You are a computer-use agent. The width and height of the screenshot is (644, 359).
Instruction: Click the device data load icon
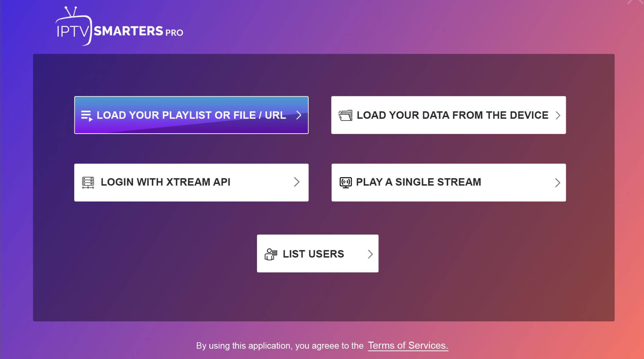coord(345,115)
